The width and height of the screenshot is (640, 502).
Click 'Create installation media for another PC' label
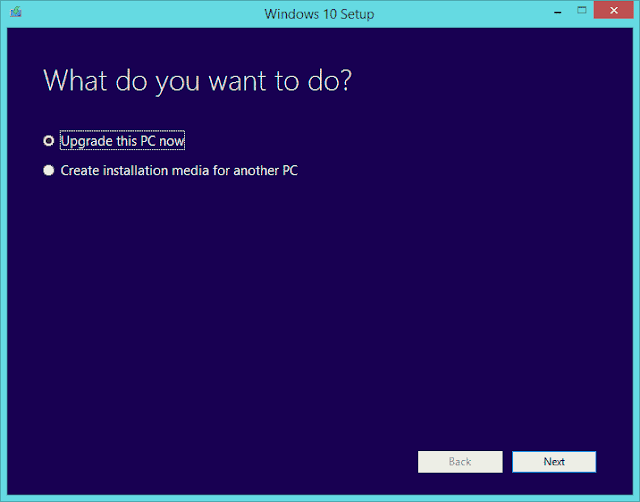point(179,171)
